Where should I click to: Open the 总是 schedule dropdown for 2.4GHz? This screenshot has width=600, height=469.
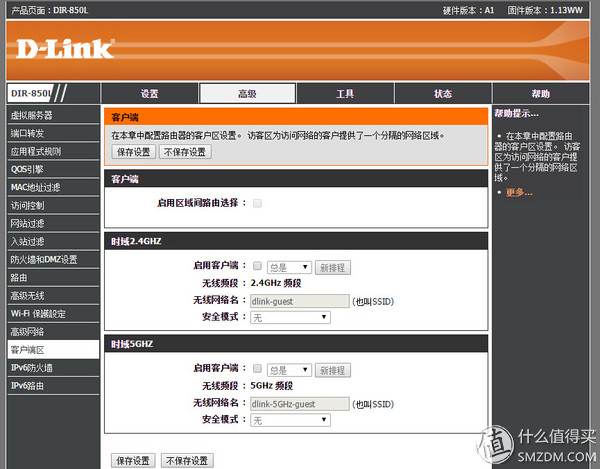pos(288,267)
